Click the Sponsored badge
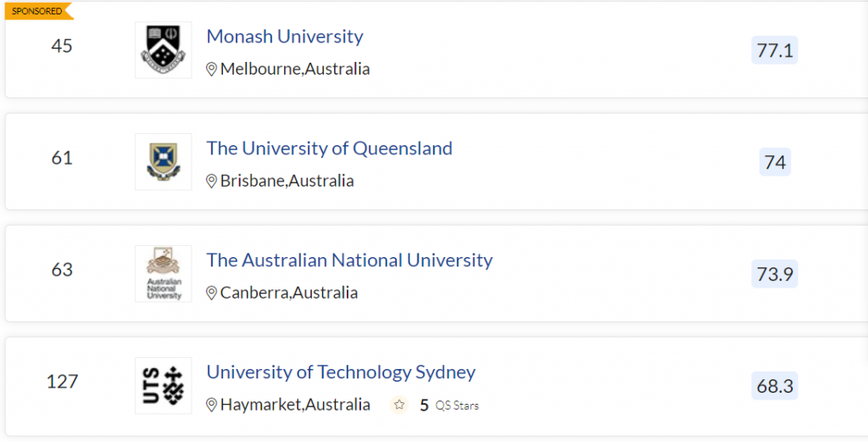The height and width of the screenshot is (442, 868). point(37,11)
